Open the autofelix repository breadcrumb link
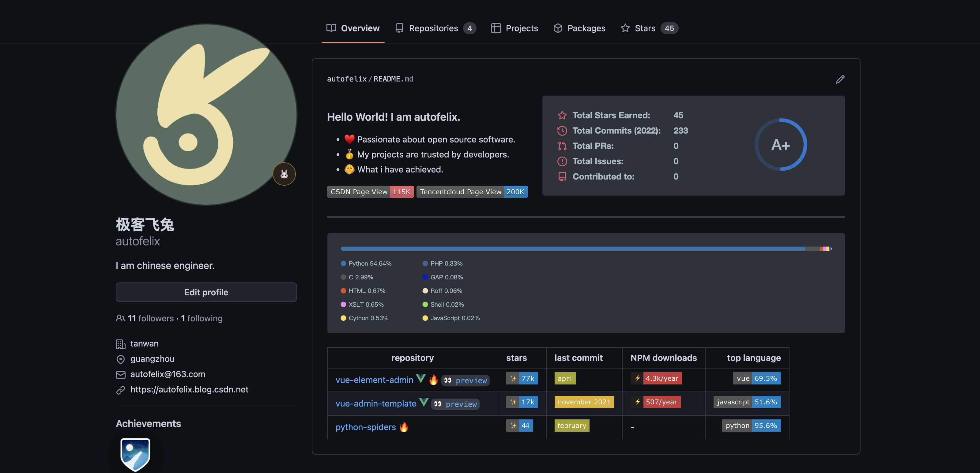Viewport: 980px width, 473px height. pos(347,79)
